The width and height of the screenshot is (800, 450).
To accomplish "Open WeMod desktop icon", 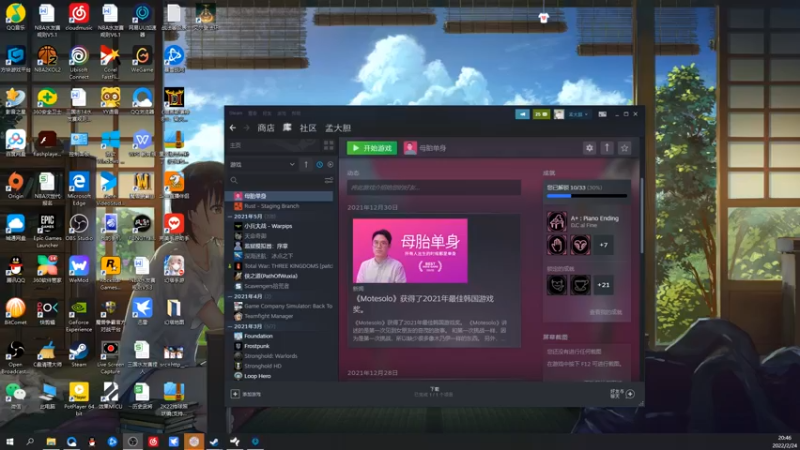I will 79,269.
